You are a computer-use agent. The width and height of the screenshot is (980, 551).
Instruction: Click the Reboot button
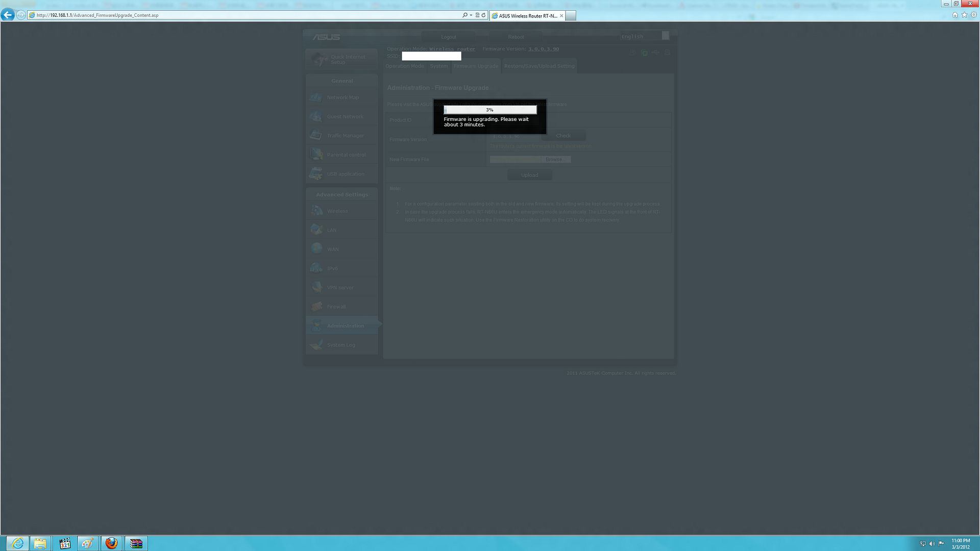point(516,37)
